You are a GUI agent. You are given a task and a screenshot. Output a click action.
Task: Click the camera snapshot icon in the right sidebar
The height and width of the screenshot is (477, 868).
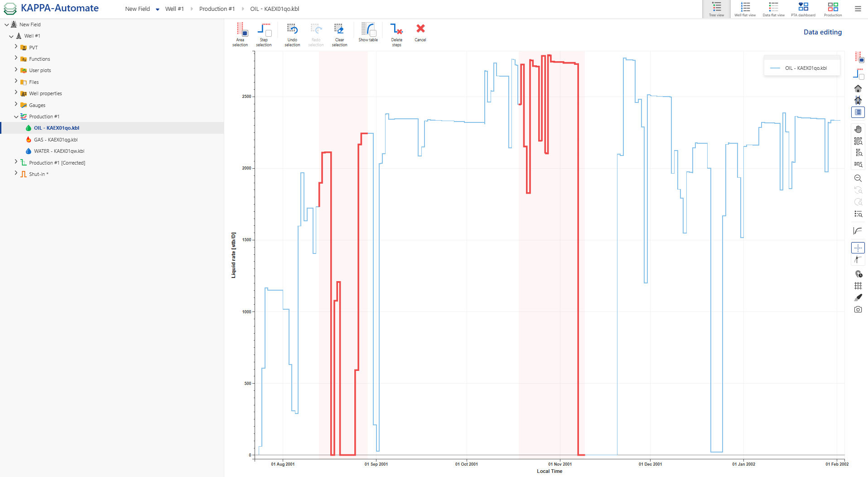[858, 309]
